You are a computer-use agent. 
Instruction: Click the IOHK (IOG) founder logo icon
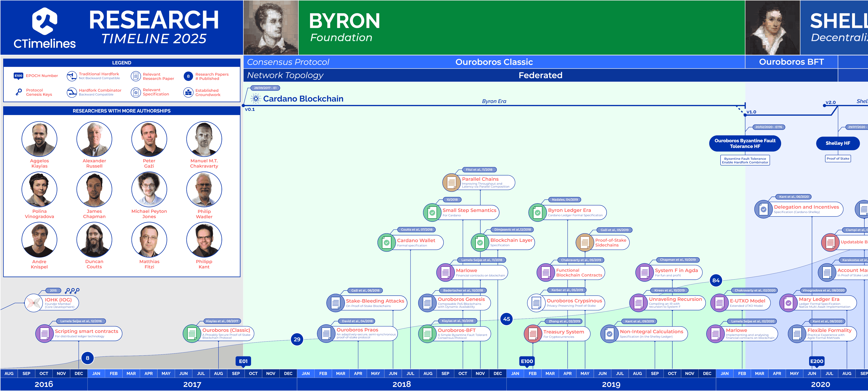pos(33,303)
